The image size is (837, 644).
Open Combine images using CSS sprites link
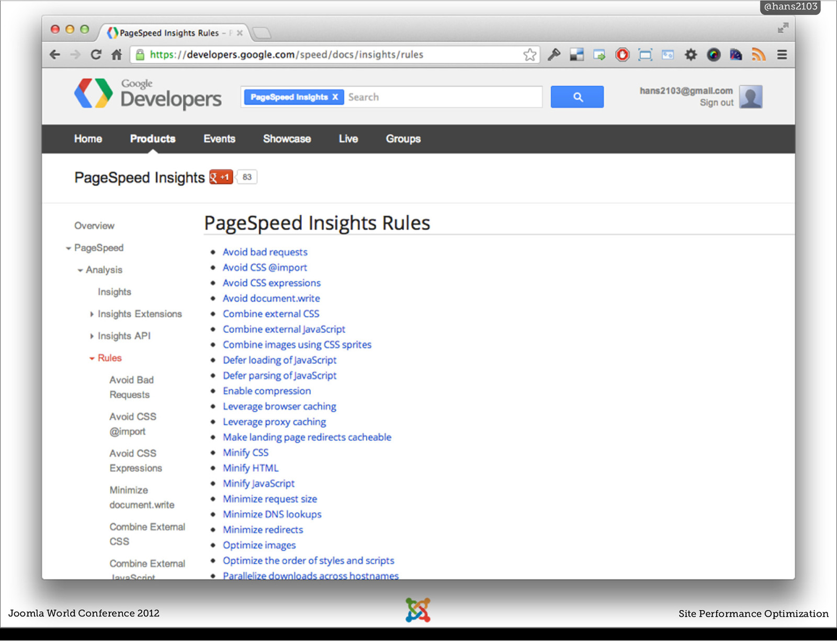(x=297, y=344)
